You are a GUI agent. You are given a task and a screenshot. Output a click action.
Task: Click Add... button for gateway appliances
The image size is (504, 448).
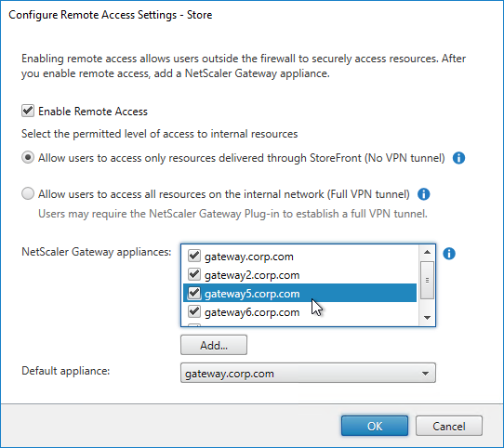[x=214, y=345]
